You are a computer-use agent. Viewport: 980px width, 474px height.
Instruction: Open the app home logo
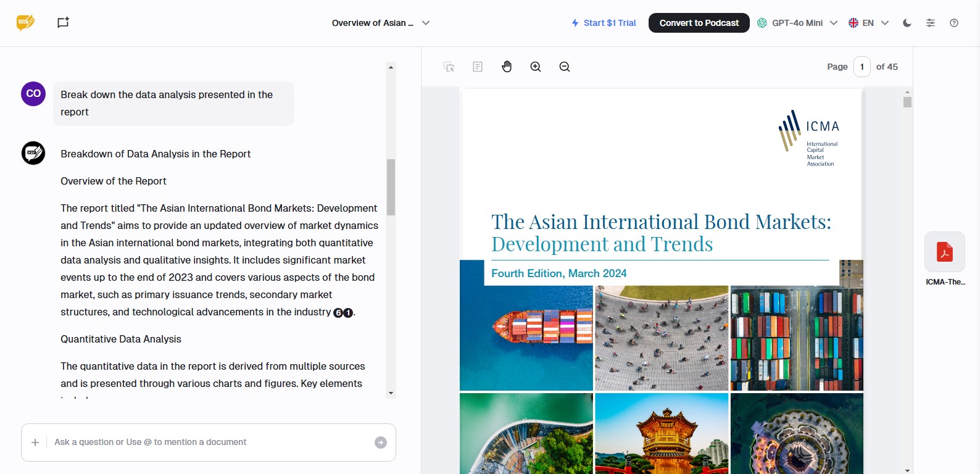(25, 23)
